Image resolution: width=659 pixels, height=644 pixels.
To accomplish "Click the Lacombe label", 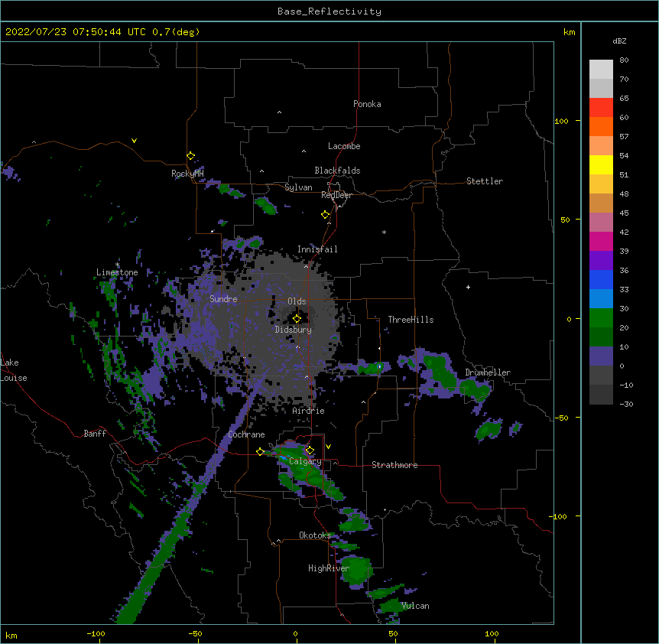I will [344, 146].
